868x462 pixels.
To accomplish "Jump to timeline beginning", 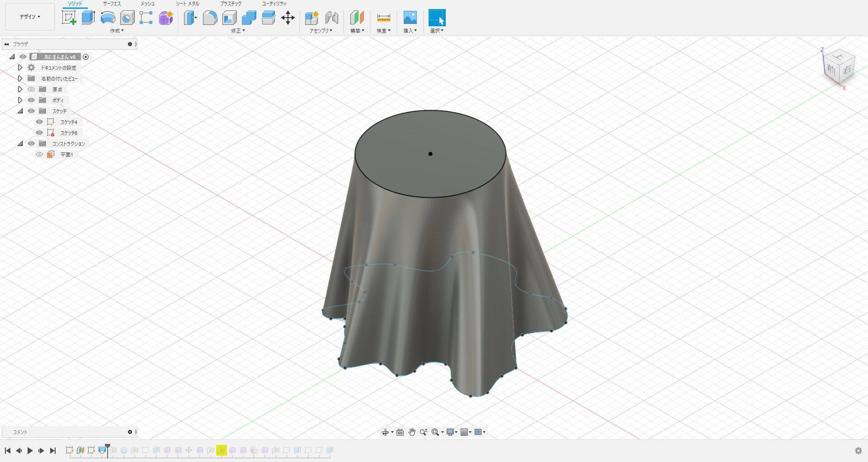I will pyautogui.click(x=7, y=451).
